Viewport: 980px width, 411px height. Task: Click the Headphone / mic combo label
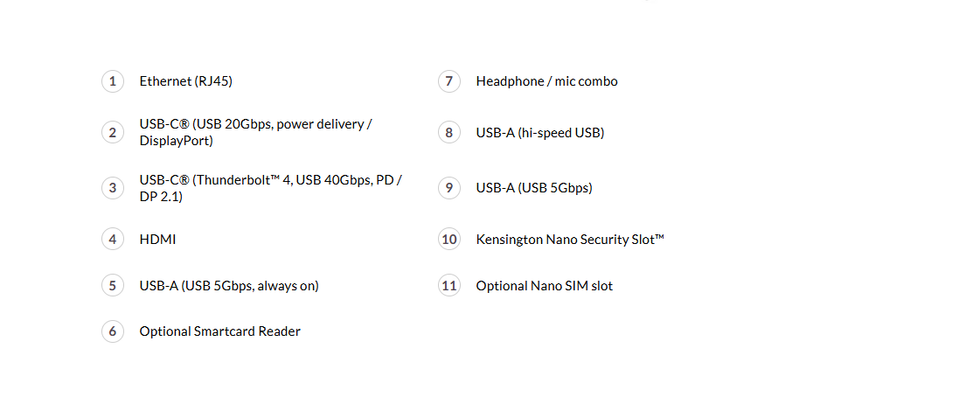pos(547,81)
